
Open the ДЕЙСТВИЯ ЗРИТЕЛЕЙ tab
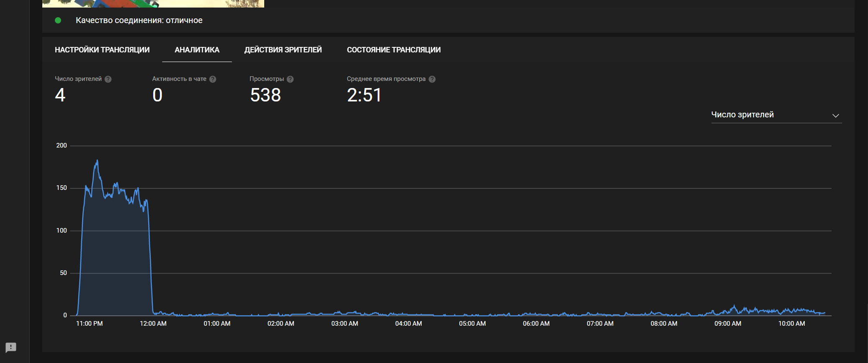point(283,50)
